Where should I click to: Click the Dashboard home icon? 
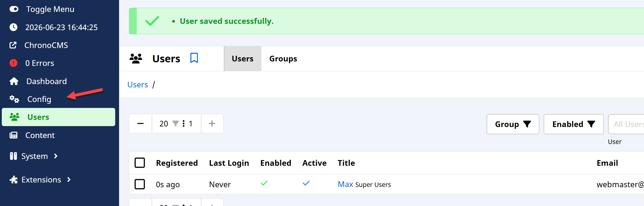[14, 81]
